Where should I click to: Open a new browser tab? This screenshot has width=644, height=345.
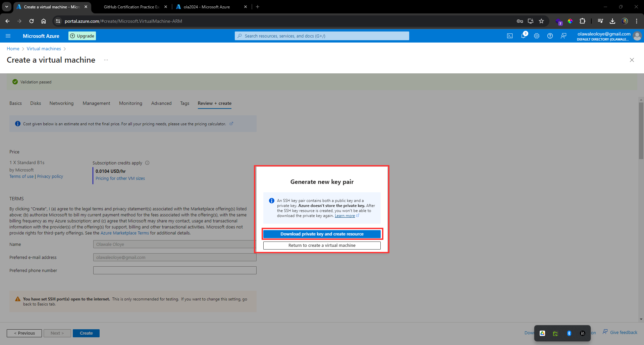pyautogui.click(x=258, y=7)
